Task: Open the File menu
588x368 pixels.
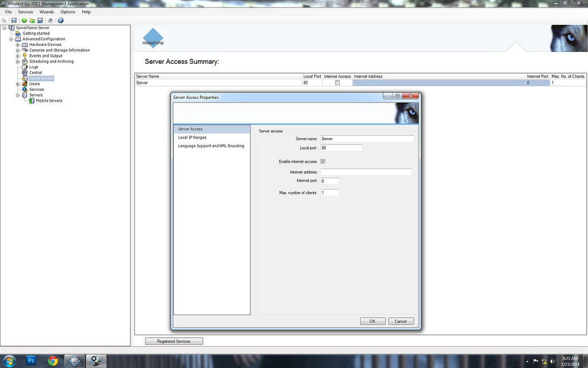Action: pyautogui.click(x=8, y=12)
